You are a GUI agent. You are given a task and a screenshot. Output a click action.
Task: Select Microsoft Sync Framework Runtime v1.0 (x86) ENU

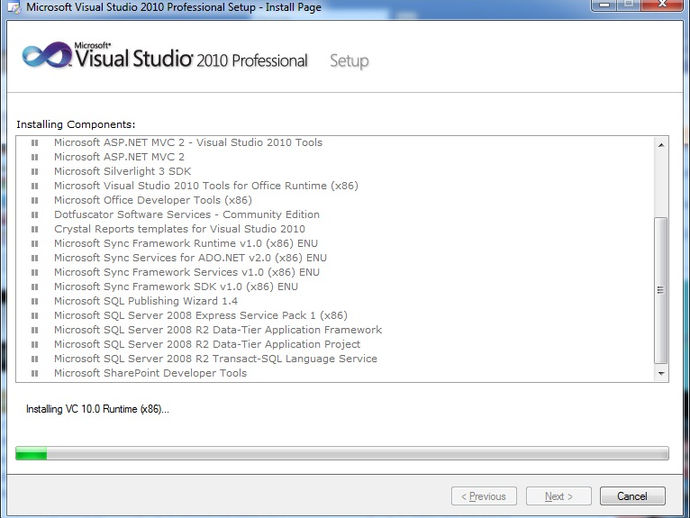coord(186,243)
